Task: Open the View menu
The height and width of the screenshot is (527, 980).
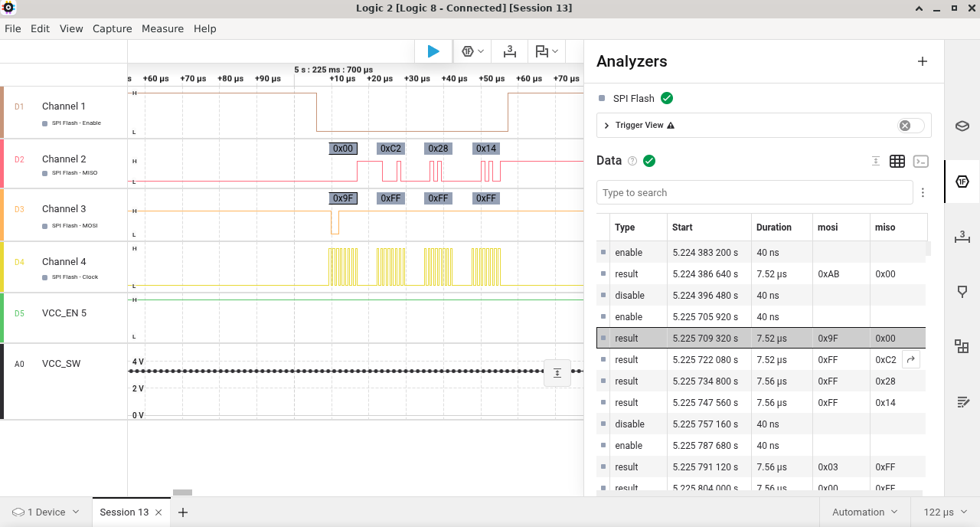Action: tap(71, 28)
